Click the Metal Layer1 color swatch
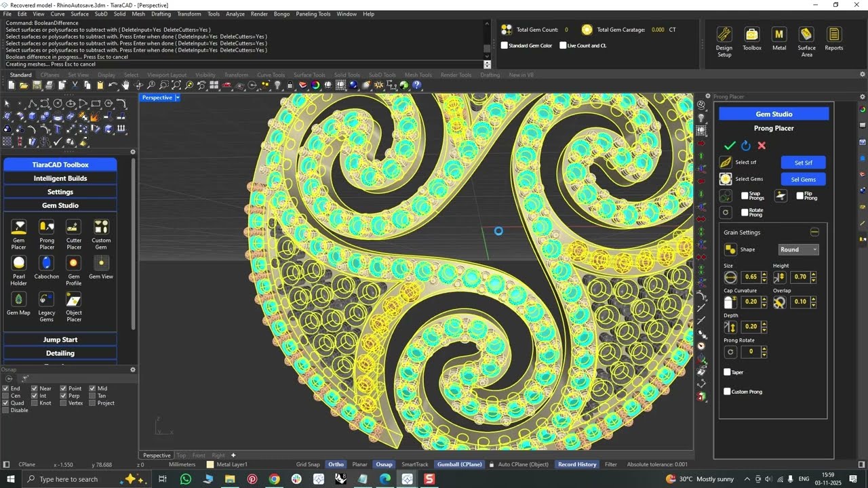Screen dimensions: 868x488 (x=210, y=464)
